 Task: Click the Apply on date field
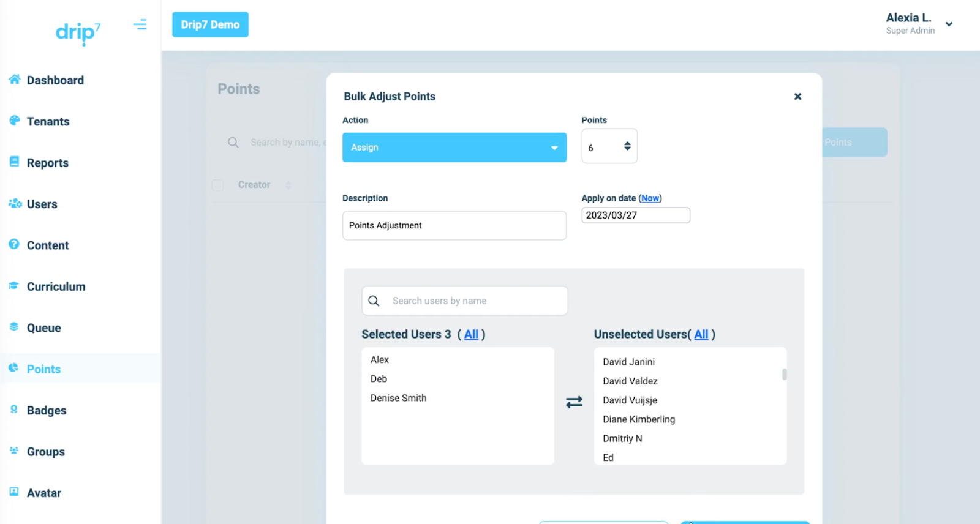tap(636, 215)
